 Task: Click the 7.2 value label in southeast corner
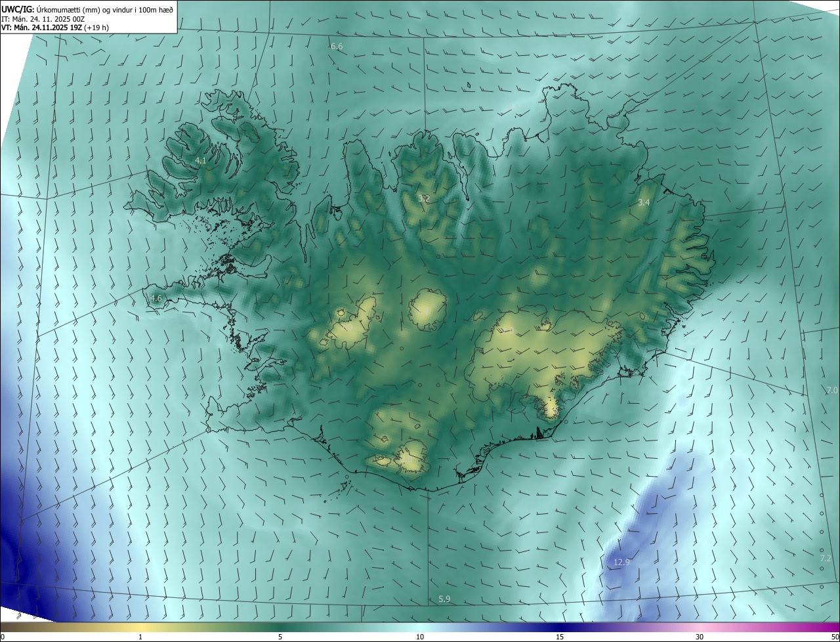826,559
